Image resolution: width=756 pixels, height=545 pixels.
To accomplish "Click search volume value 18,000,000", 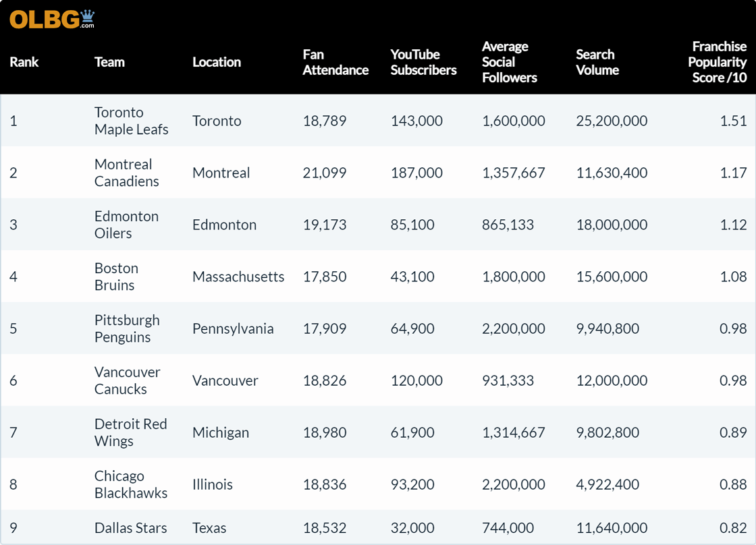I will [612, 225].
